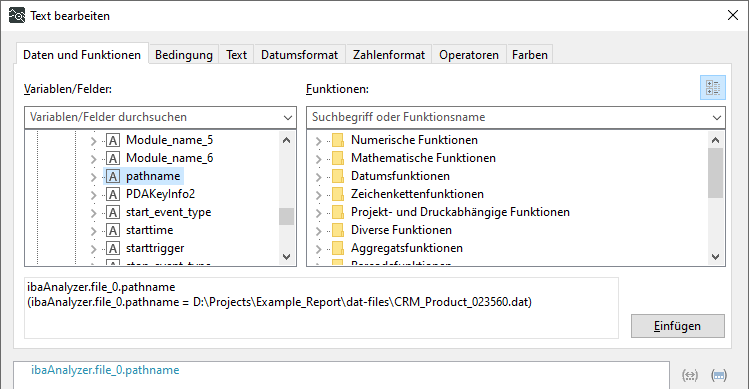
Task: Expand the Mathematische Funktionen folder
Action: pos(319,159)
